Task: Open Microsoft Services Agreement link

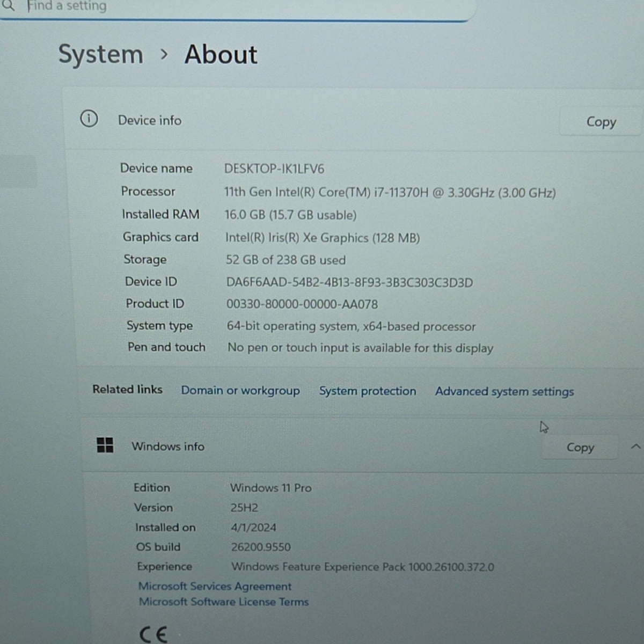Action: tap(215, 586)
